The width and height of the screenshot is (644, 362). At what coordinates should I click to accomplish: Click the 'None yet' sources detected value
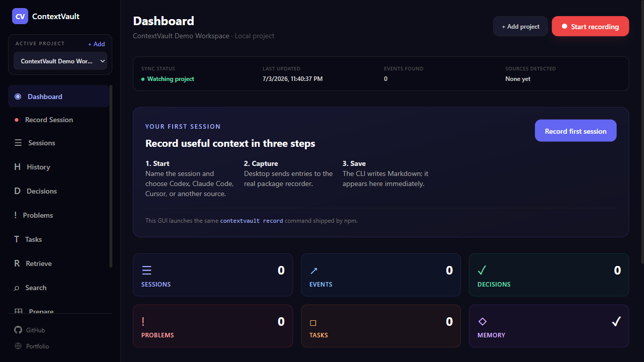(518, 79)
